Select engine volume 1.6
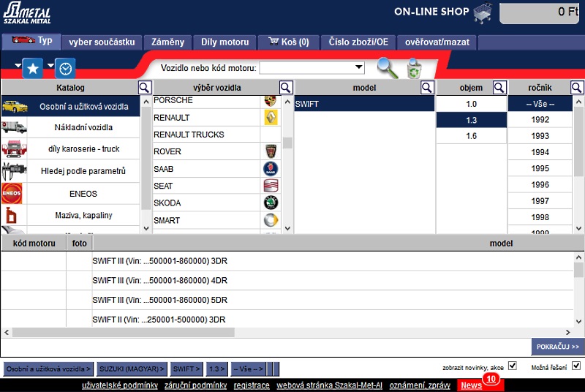This screenshot has width=585, height=392. 471,136
